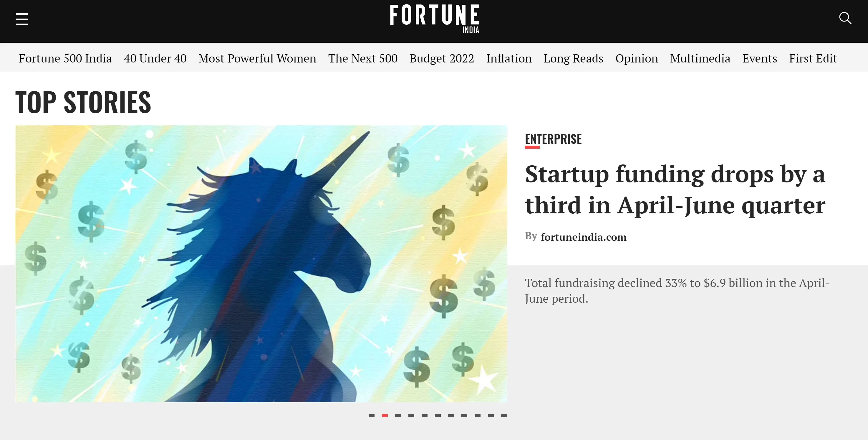Click the Events navigation item
Viewport: 868px width, 440px height.
pyautogui.click(x=759, y=58)
